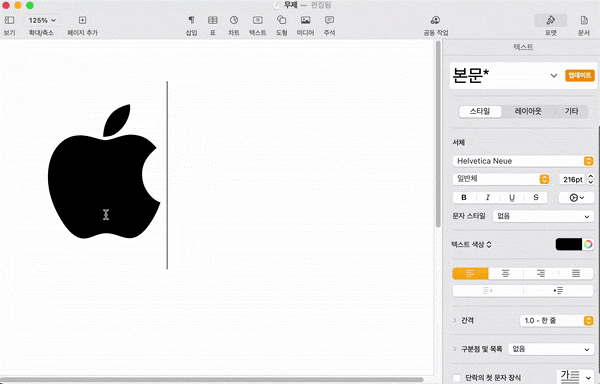Viewport: 600px width, 384px height.
Task: Center align text
Action: [x=505, y=273]
